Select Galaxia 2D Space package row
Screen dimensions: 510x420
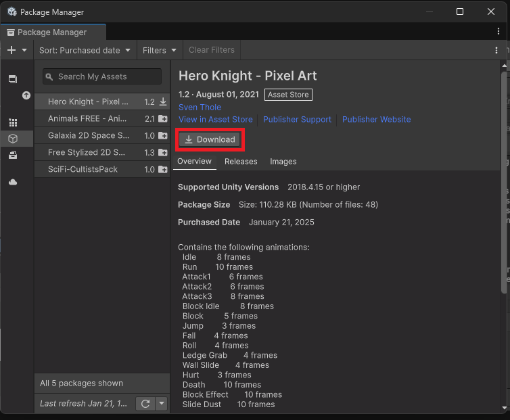tap(102, 136)
